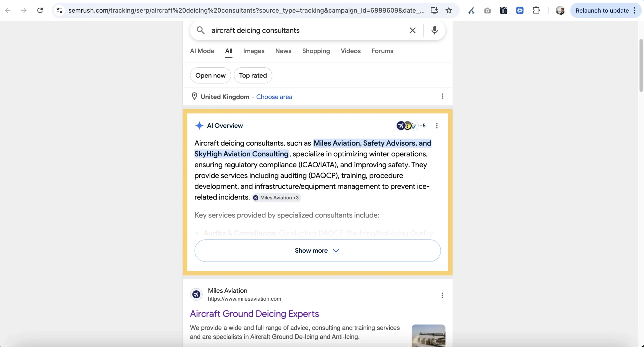Open the browser extensions puzzle icon

click(x=536, y=10)
